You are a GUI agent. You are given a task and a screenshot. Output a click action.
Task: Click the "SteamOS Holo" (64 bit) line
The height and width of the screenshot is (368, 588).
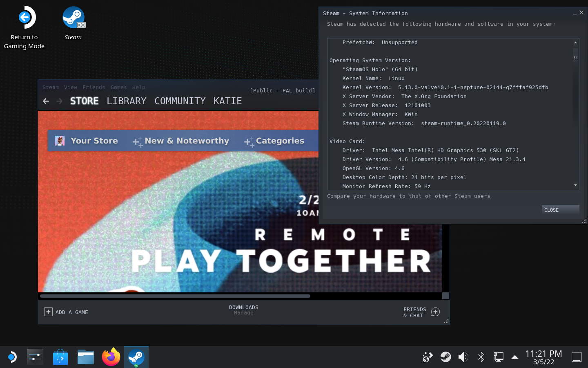coord(380,70)
